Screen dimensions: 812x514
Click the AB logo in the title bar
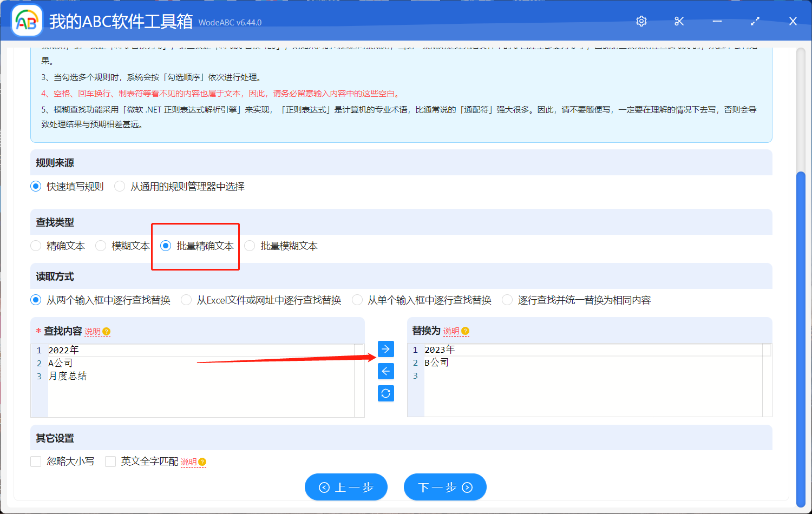pos(27,20)
